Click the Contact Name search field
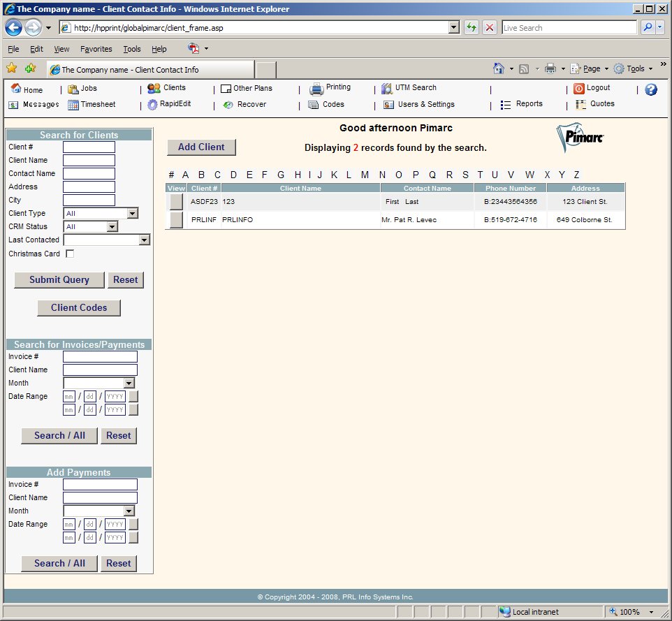Viewport: 672px width, 621px height. point(89,173)
